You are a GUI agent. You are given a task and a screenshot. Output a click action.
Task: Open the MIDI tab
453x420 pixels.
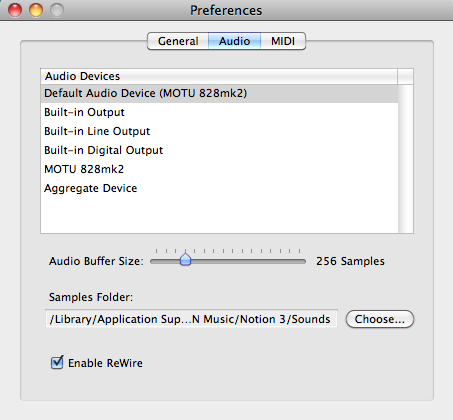coord(283,41)
